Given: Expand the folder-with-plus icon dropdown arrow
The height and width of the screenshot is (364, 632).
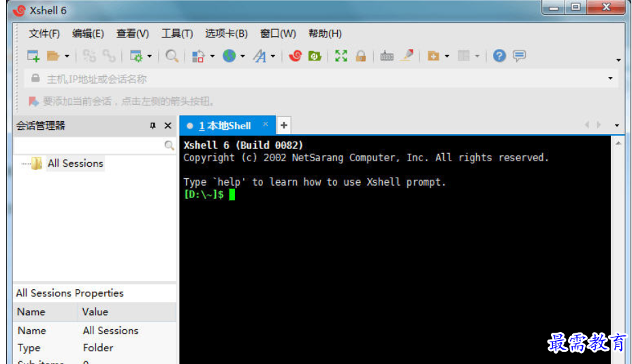Looking at the screenshot, I should click(x=447, y=56).
